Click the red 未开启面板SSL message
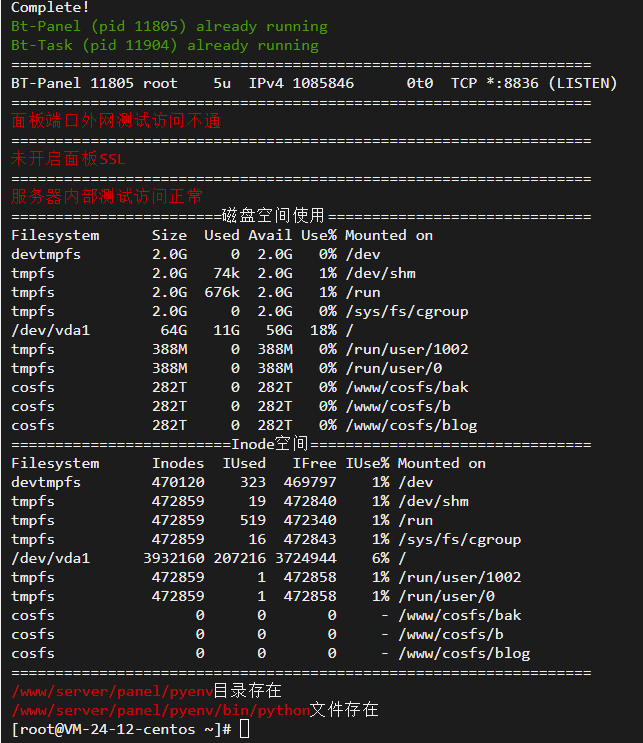The height and width of the screenshot is (743, 643). pyautogui.click(x=68, y=159)
